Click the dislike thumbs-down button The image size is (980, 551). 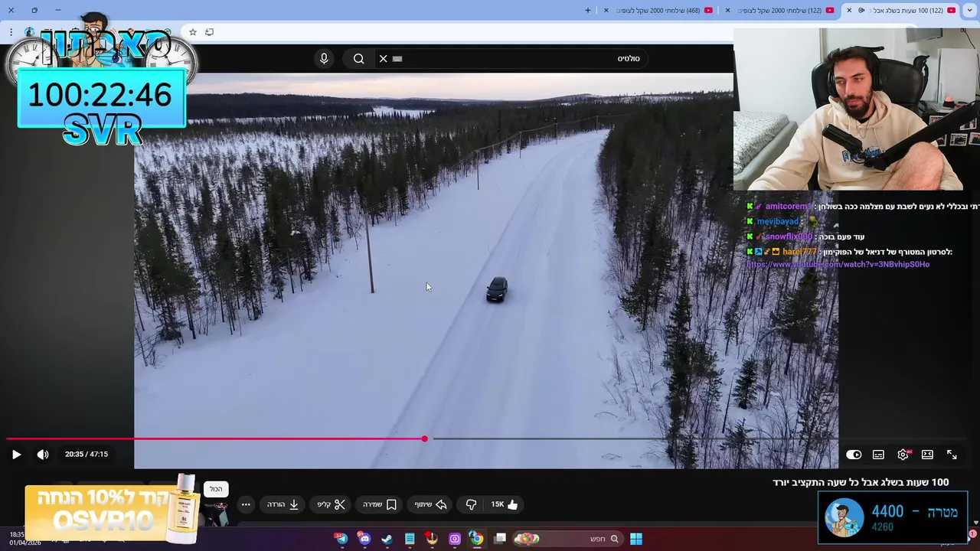coord(471,504)
